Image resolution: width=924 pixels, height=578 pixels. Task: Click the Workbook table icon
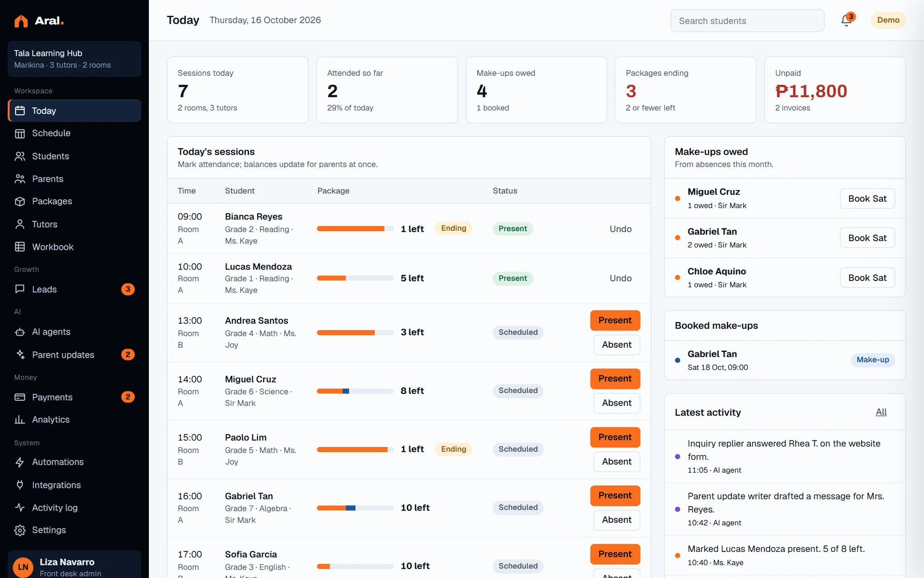point(20,247)
